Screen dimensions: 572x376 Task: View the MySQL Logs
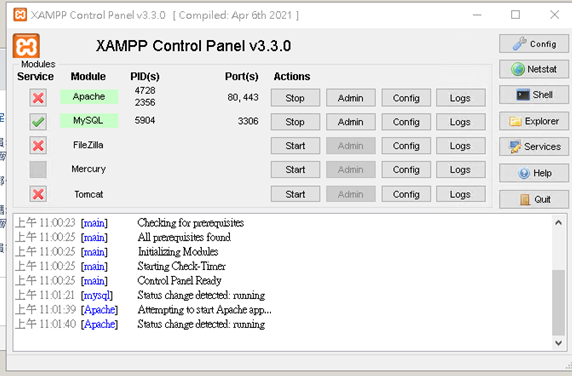[461, 122]
